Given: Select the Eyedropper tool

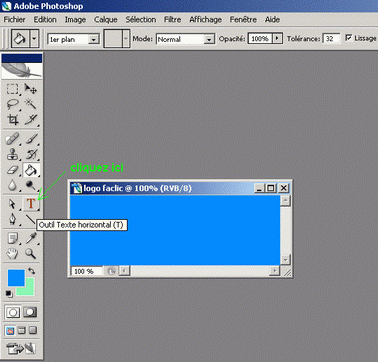Looking at the screenshot, I should click(x=31, y=238).
